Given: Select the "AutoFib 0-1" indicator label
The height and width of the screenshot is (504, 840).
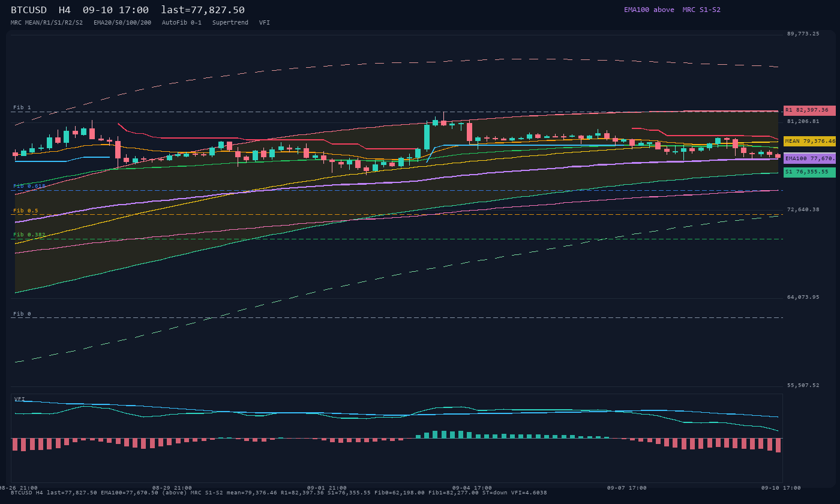Looking at the screenshot, I should [x=182, y=23].
